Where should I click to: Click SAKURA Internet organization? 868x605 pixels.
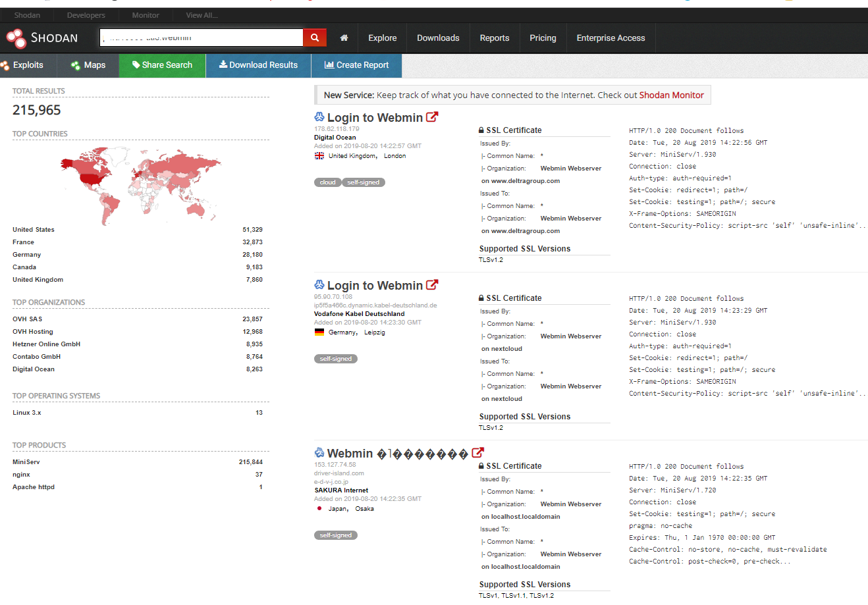pos(341,490)
